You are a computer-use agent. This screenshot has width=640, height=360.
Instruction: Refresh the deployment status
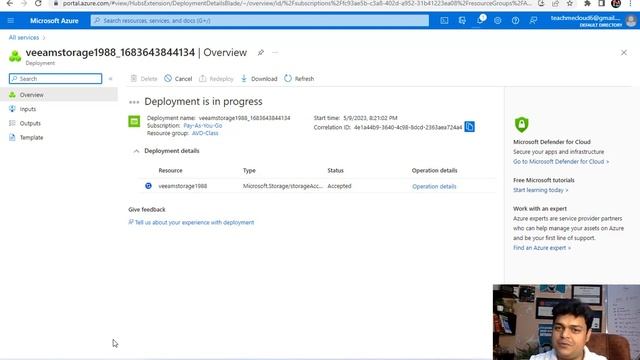point(299,79)
